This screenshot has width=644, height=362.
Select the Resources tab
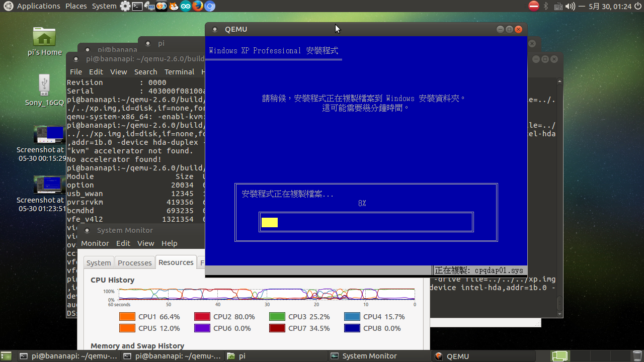[x=176, y=262]
